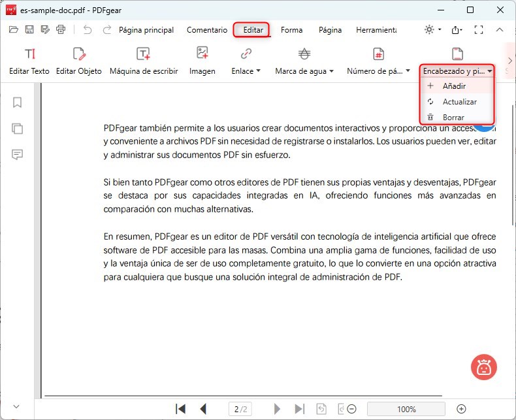The image size is (516, 420).
Task: Click the page number field 2/2
Action: point(240,409)
